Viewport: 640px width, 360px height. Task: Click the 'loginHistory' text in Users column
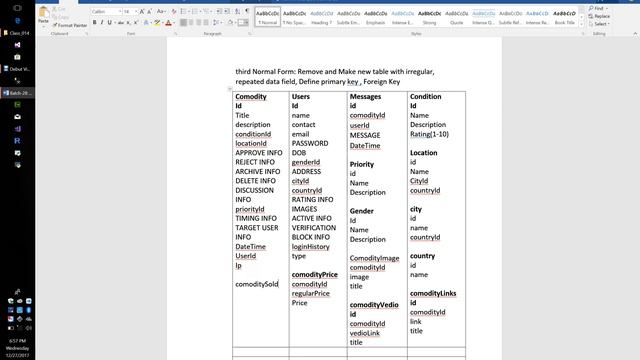tap(311, 247)
